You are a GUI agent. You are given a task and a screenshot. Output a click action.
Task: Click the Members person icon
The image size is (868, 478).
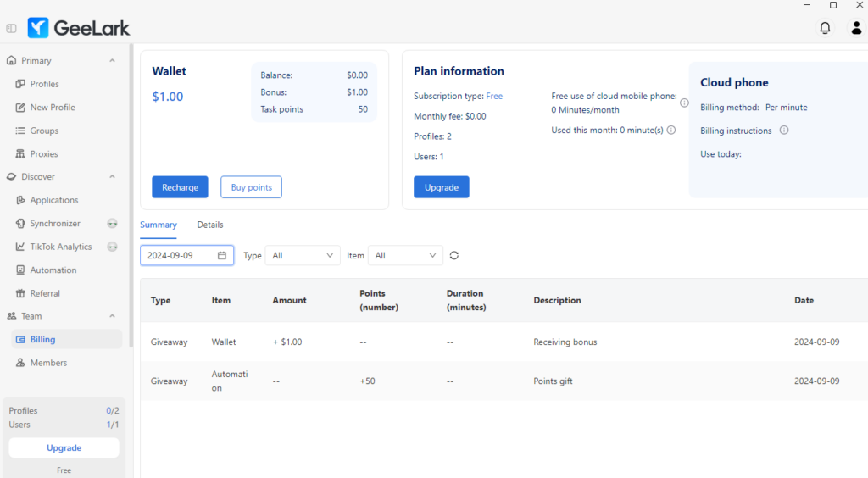[x=20, y=363]
